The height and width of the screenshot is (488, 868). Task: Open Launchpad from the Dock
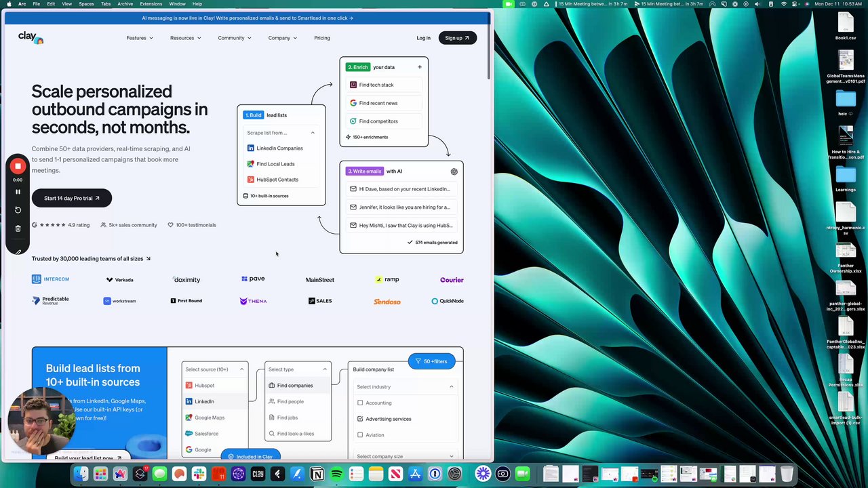coord(100,474)
